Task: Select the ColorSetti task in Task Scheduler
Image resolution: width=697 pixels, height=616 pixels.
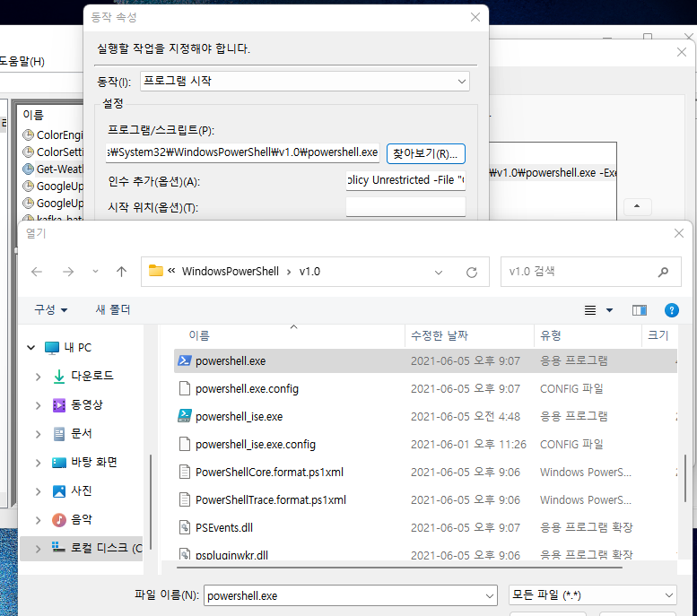Action: (x=53, y=152)
